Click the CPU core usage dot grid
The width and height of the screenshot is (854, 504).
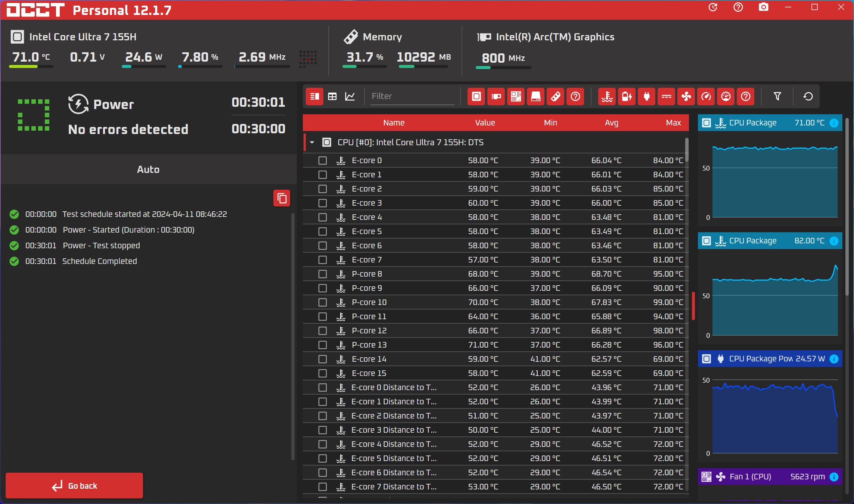click(x=308, y=59)
